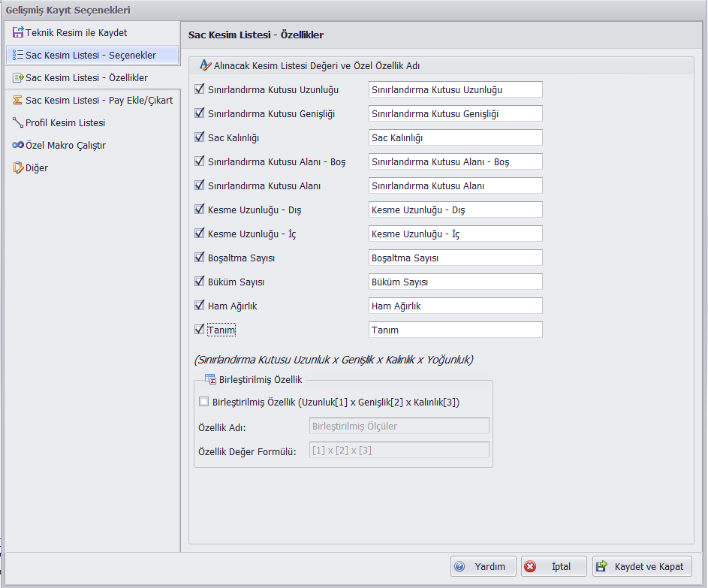The height and width of the screenshot is (588, 708).
Task: Click the Ham Ağırlık text field
Action: 455,306
